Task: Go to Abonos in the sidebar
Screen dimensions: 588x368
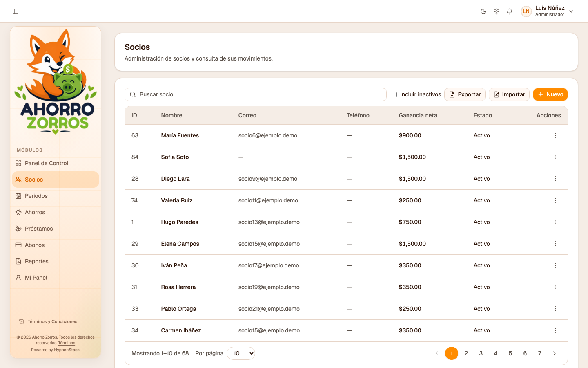Action: tap(56, 245)
